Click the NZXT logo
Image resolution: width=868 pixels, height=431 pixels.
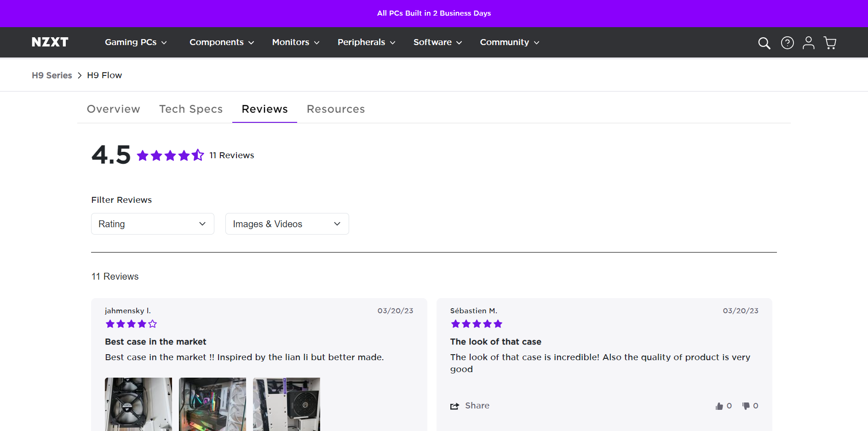[50, 42]
